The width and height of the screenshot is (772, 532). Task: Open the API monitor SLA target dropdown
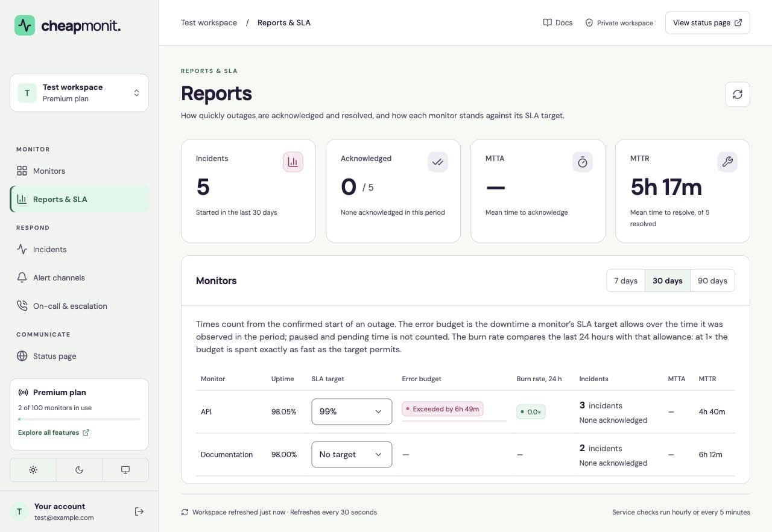[x=352, y=411]
